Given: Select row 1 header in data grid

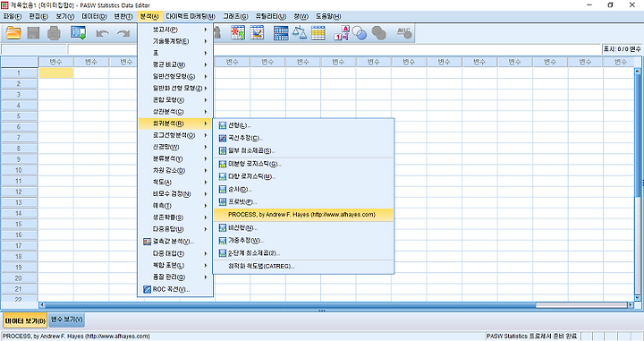Looking at the screenshot, I should point(19,73).
